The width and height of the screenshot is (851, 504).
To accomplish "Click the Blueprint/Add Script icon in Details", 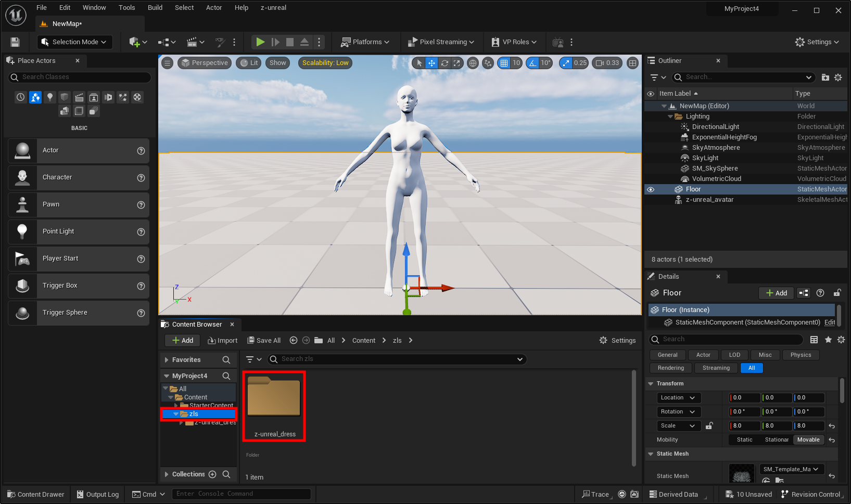I will [804, 293].
